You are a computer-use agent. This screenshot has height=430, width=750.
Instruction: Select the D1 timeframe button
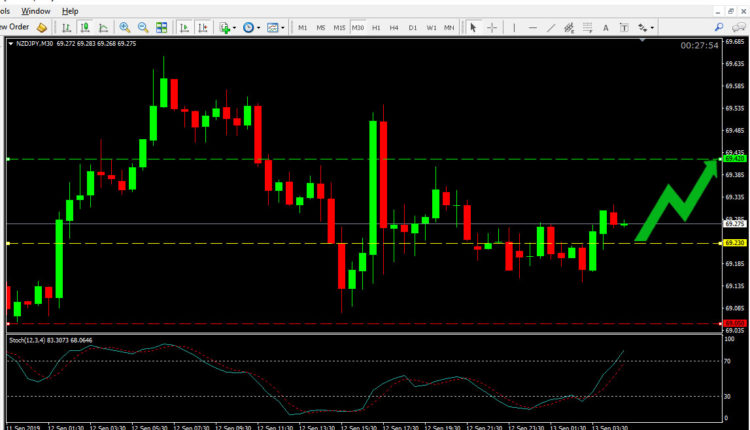point(412,28)
